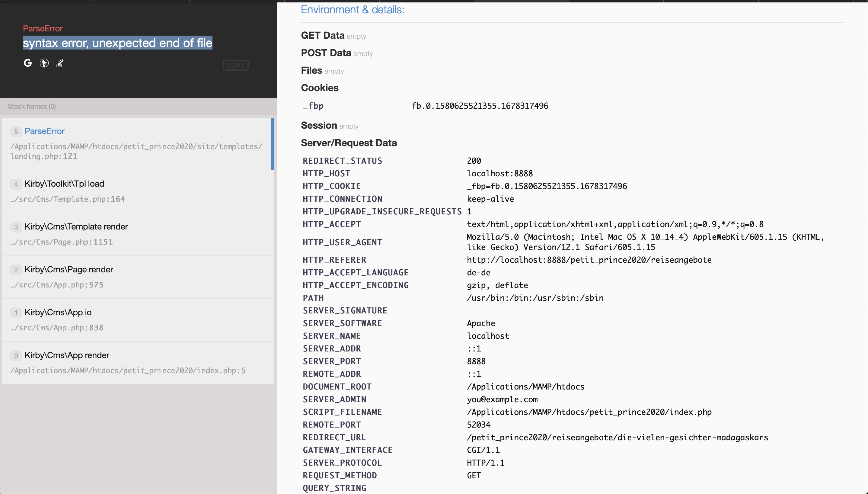Click the landing.php:121 file path
The width and height of the screenshot is (868, 494).
pos(44,156)
